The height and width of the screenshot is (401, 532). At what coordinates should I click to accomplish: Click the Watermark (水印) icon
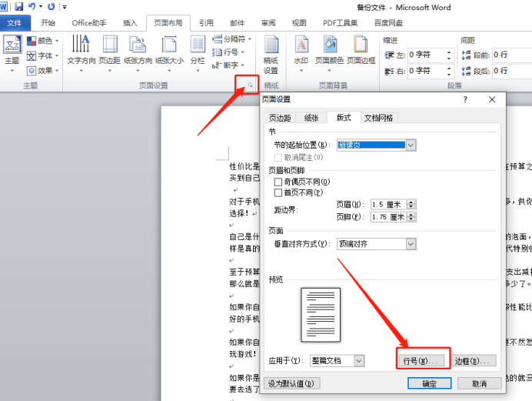[301, 44]
